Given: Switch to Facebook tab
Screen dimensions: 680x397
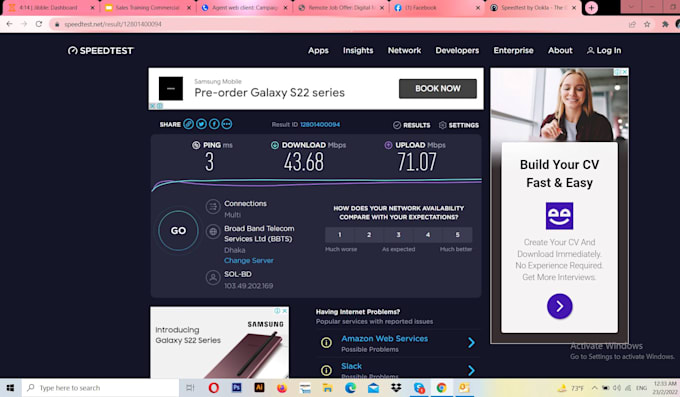Looking at the screenshot, I should (x=437, y=8).
